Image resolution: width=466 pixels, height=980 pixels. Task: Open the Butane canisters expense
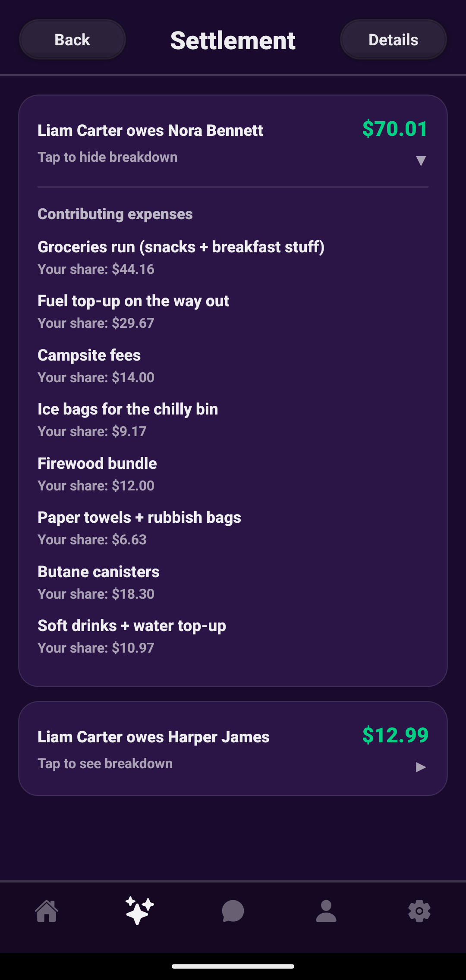click(98, 572)
